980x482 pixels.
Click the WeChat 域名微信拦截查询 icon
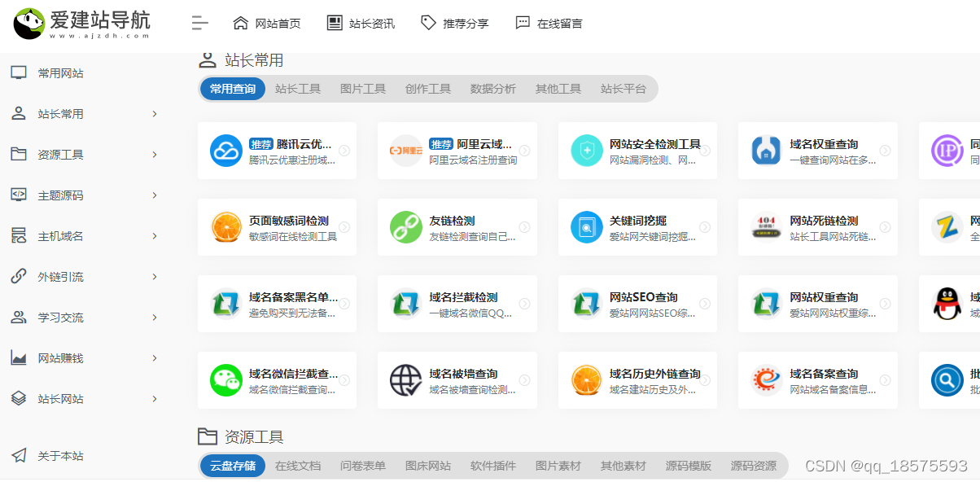coord(226,380)
